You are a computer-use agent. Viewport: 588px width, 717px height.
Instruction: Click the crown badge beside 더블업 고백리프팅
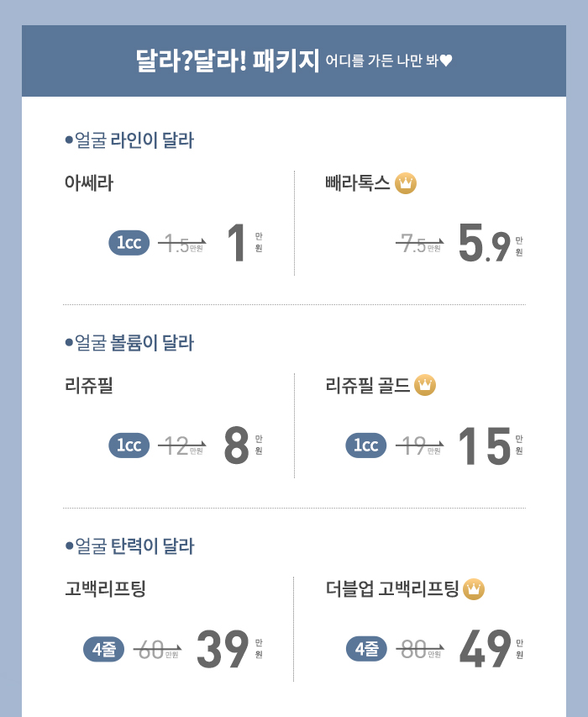(474, 589)
